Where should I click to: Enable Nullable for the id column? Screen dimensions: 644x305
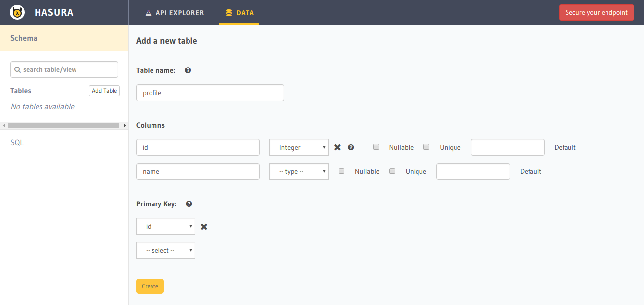click(376, 147)
